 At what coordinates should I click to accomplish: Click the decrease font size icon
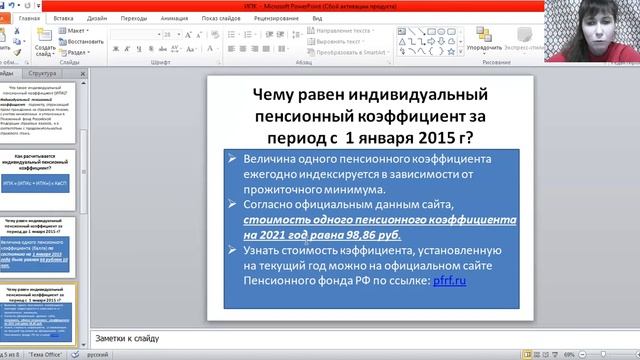tap(199, 35)
